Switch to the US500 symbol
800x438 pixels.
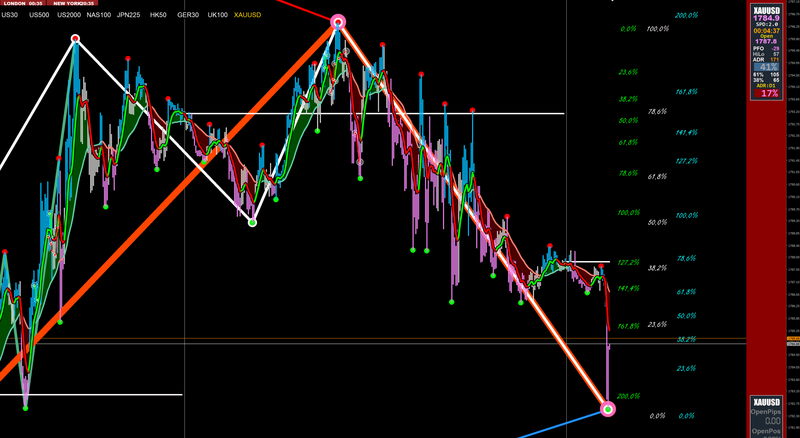pyautogui.click(x=39, y=15)
